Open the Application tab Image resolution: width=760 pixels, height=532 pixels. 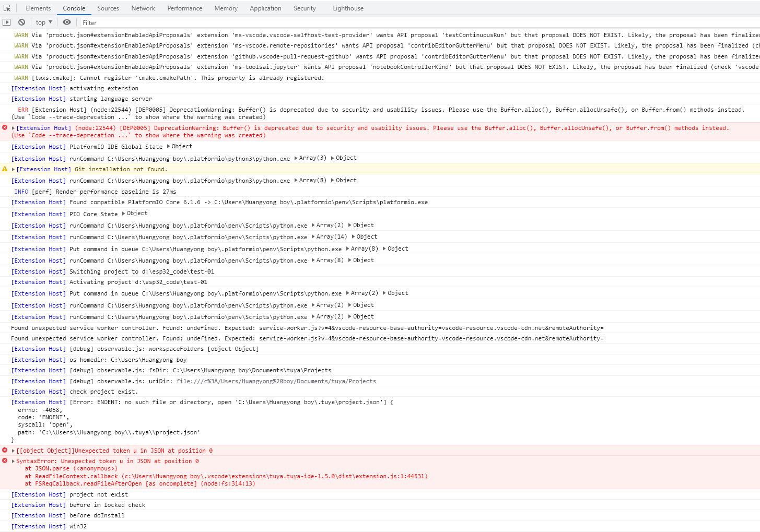[265, 8]
